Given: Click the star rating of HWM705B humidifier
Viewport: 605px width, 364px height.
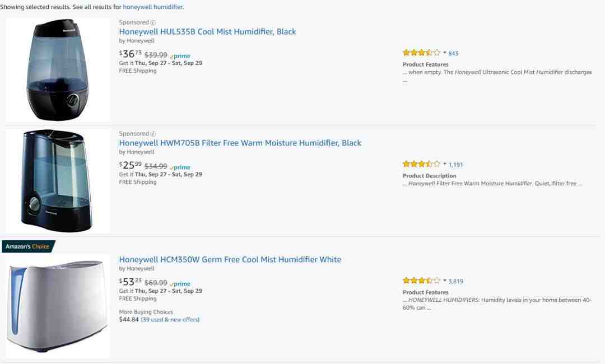Looking at the screenshot, I should (x=421, y=164).
